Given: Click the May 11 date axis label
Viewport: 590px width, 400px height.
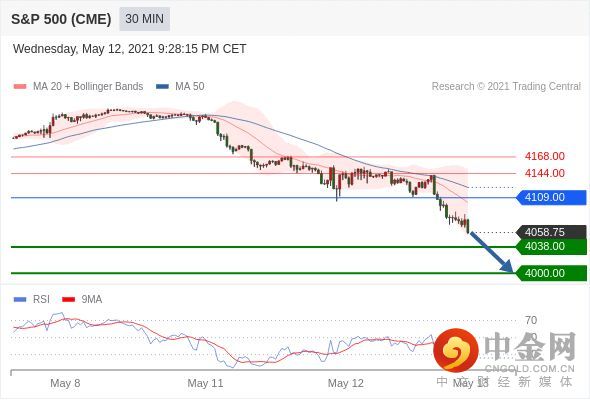Looking at the screenshot, I should coord(205,383).
